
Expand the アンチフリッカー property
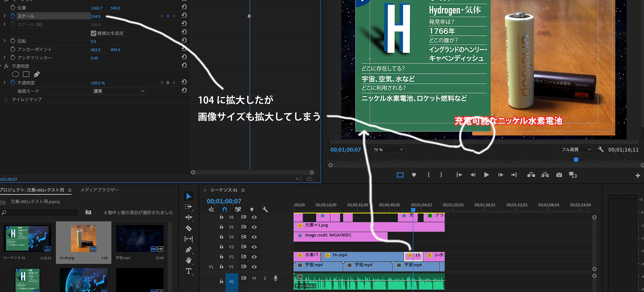tap(5, 58)
